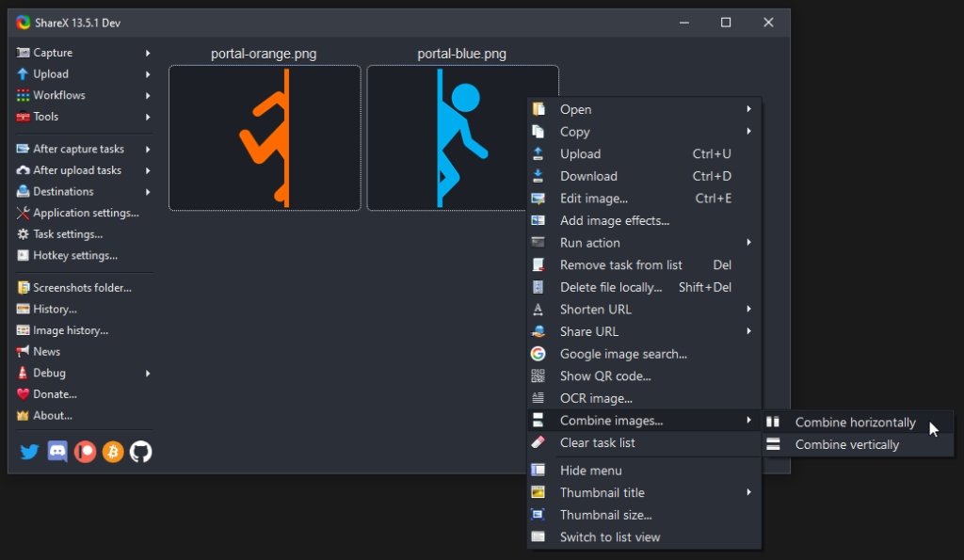Click the Donate heart icon
The image size is (964, 560).
[23, 394]
